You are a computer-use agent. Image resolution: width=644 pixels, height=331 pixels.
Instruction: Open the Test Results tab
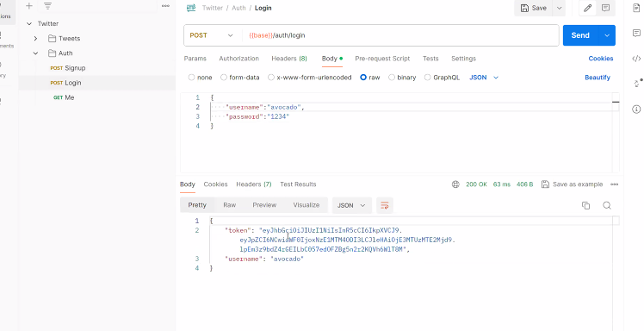[x=298, y=184]
